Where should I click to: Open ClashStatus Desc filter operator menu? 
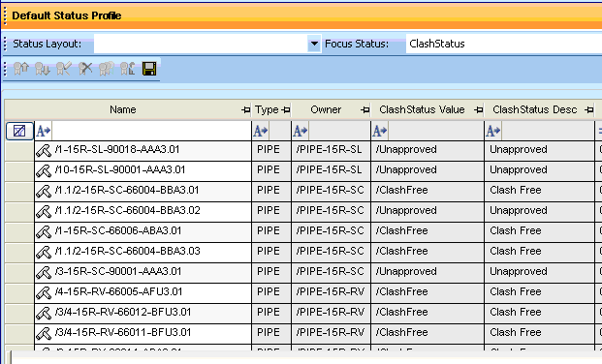[493, 132]
